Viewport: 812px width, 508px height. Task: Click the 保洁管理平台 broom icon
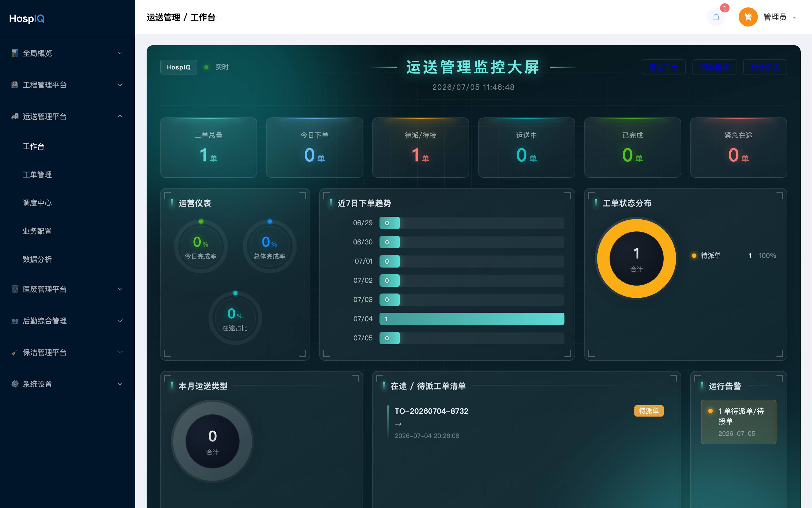15,352
